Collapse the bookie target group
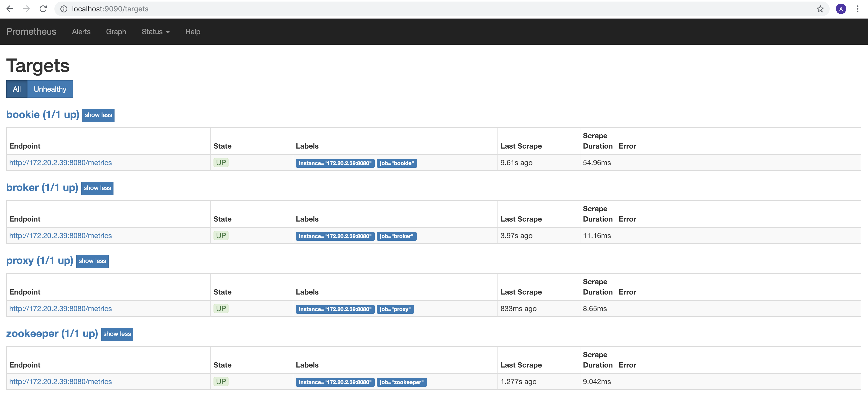The image size is (868, 411). point(98,115)
